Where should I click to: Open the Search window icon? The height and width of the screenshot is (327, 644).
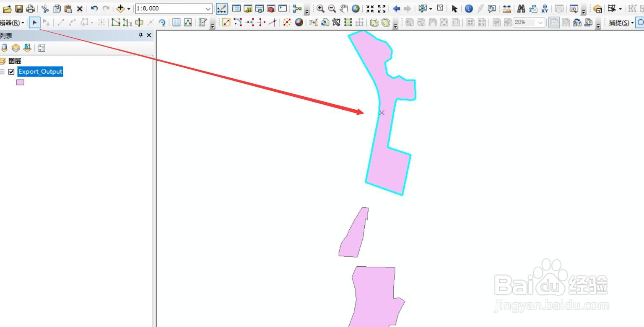tap(260, 8)
